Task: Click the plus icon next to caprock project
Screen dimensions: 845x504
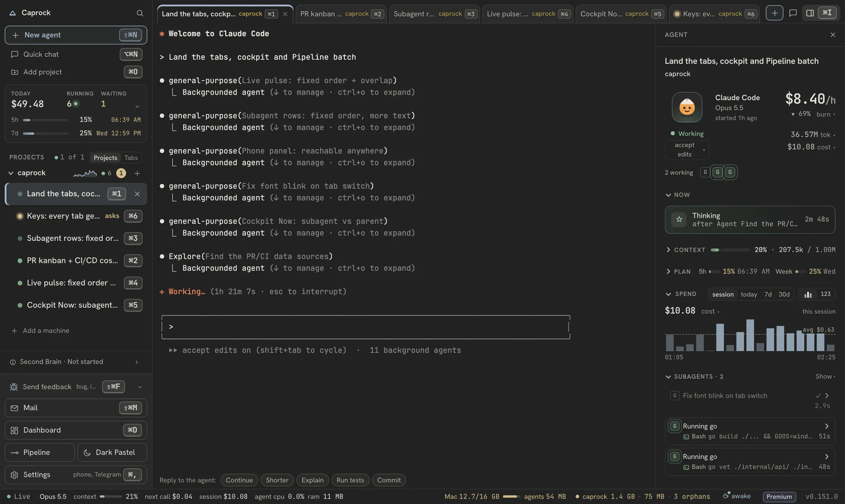Action: [x=137, y=173]
